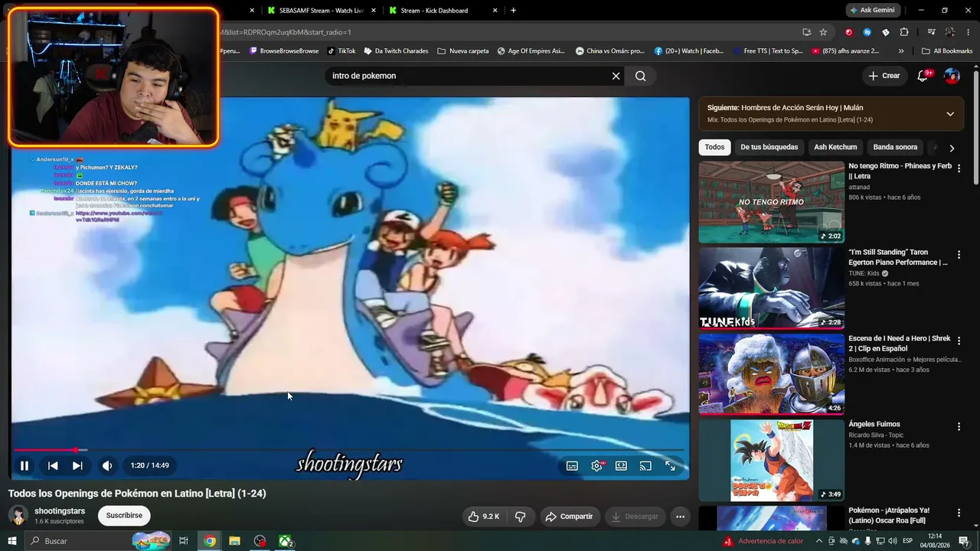980x551 pixels.
Task: Open the shootingstars channel avatar
Action: click(x=18, y=516)
